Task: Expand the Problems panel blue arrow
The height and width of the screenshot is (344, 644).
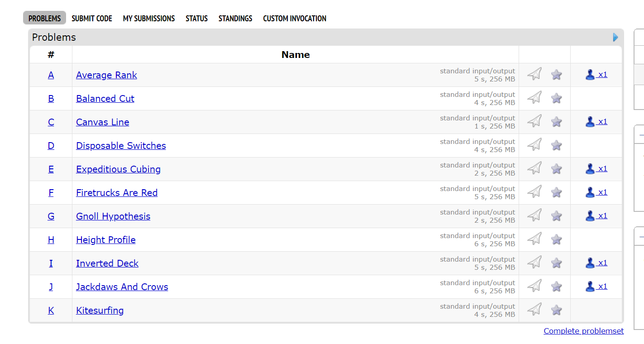Action: 615,37
